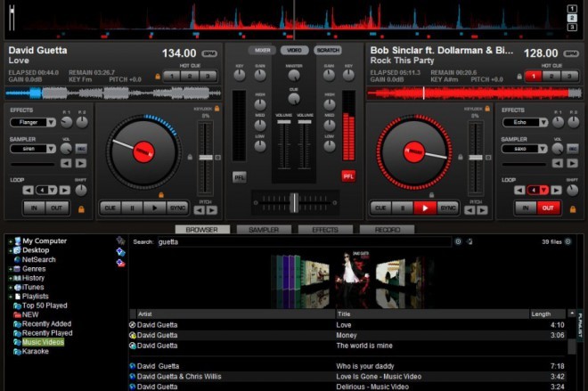588x391 pixels.
Task: Open the EFFECTS tab
Action: coord(325,230)
